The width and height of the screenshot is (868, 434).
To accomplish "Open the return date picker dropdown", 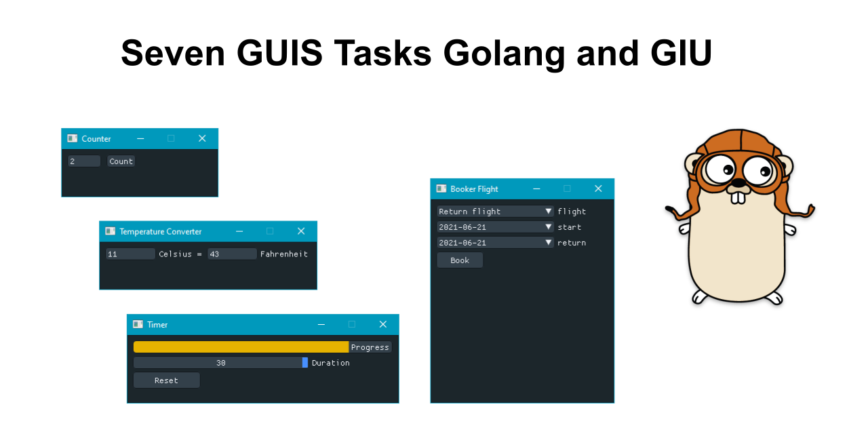I will [488, 242].
